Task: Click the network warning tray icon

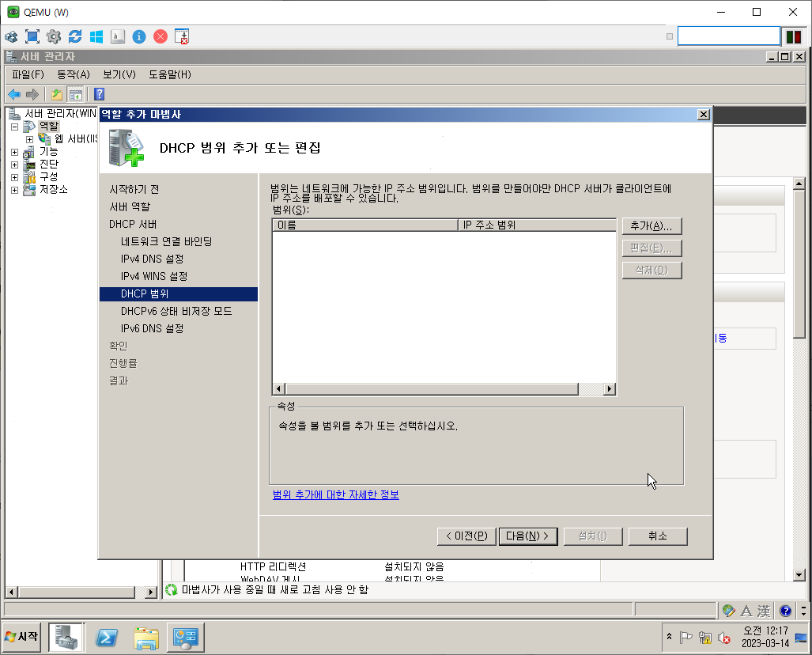Action: pyautogui.click(x=704, y=638)
